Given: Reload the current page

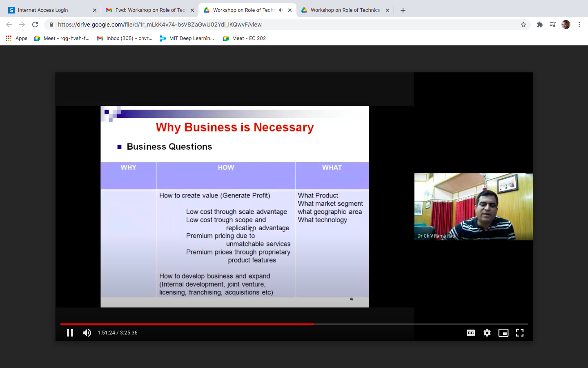Looking at the screenshot, I should [35, 25].
